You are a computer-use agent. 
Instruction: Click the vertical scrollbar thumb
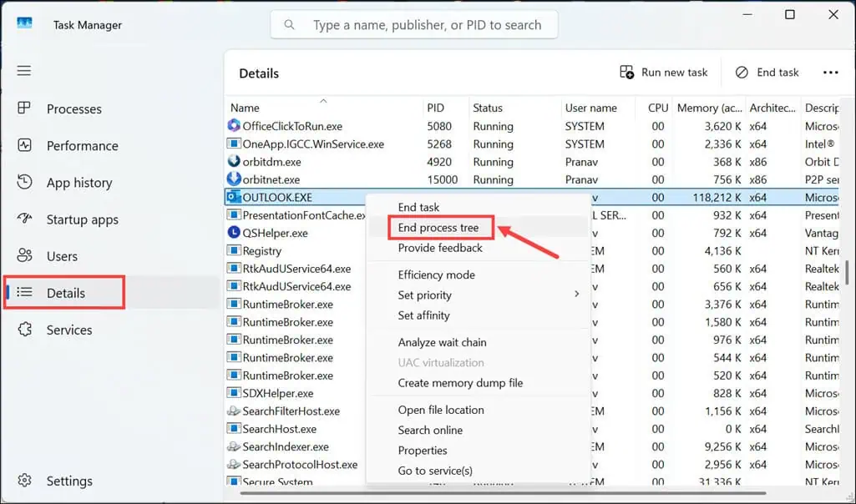click(847, 272)
